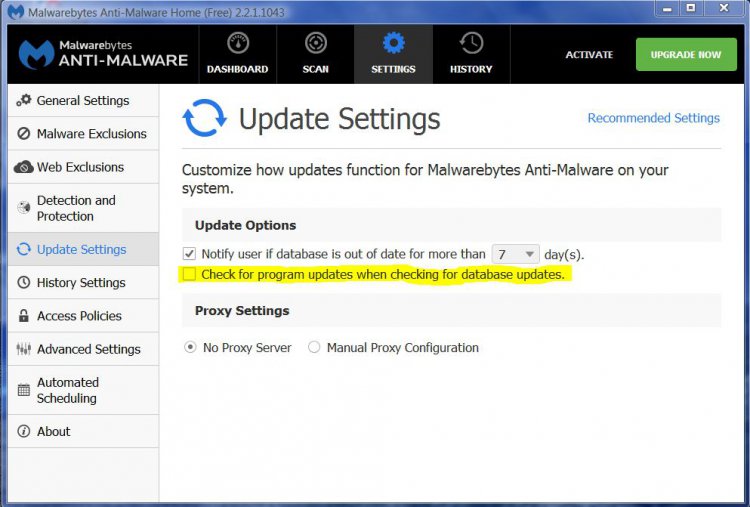Click the UPGRADE NOW button
750x507 pixels.
[x=686, y=55]
